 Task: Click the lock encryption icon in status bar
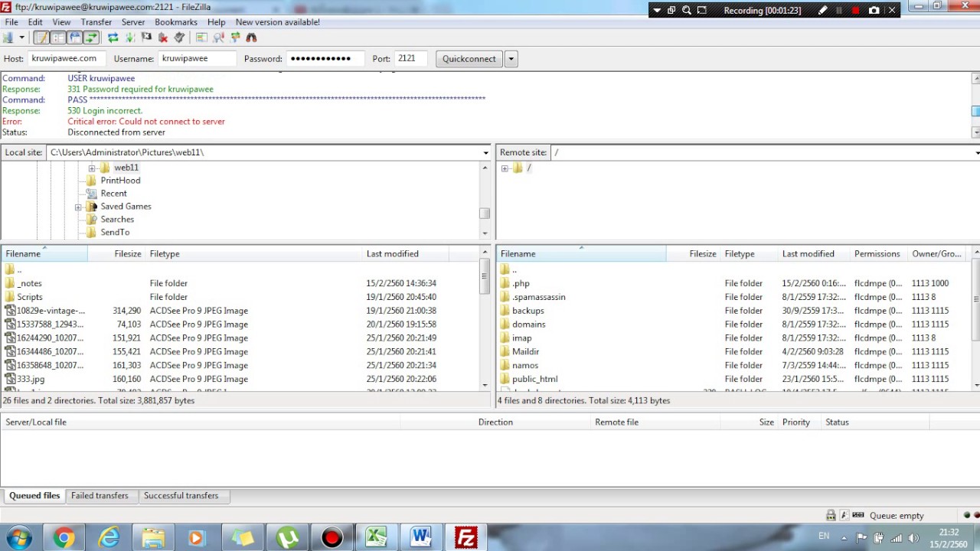(x=831, y=516)
